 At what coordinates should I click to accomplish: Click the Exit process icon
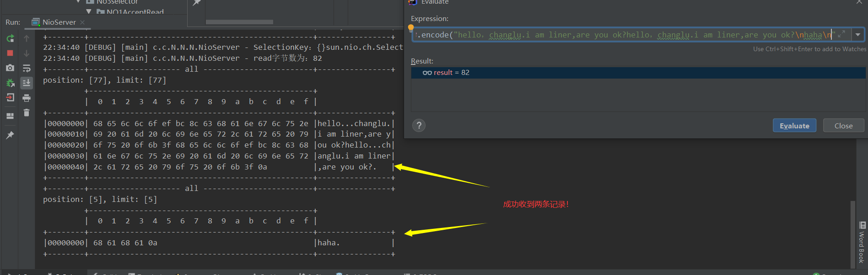tap(10, 97)
